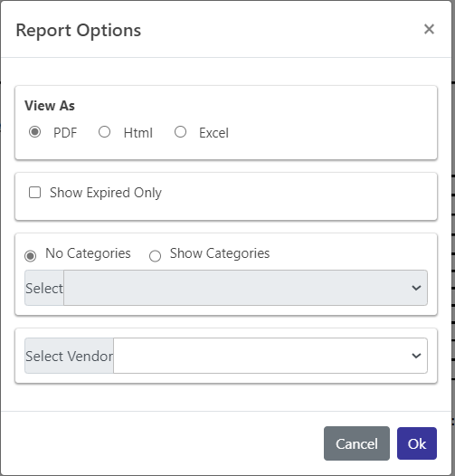
Task: Select the No Categories radio button
Action: coord(31,256)
